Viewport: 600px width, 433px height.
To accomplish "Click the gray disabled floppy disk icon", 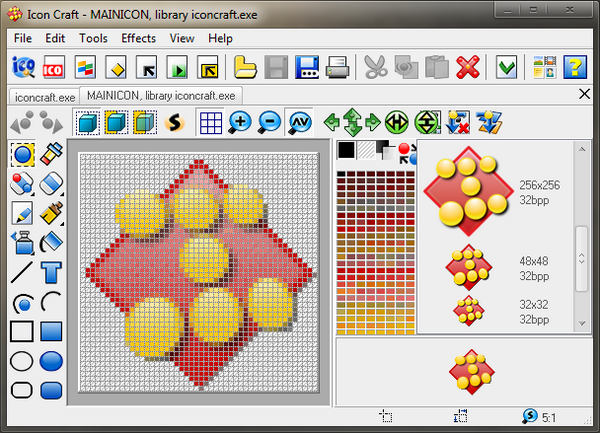I will [x=276, y=67].
